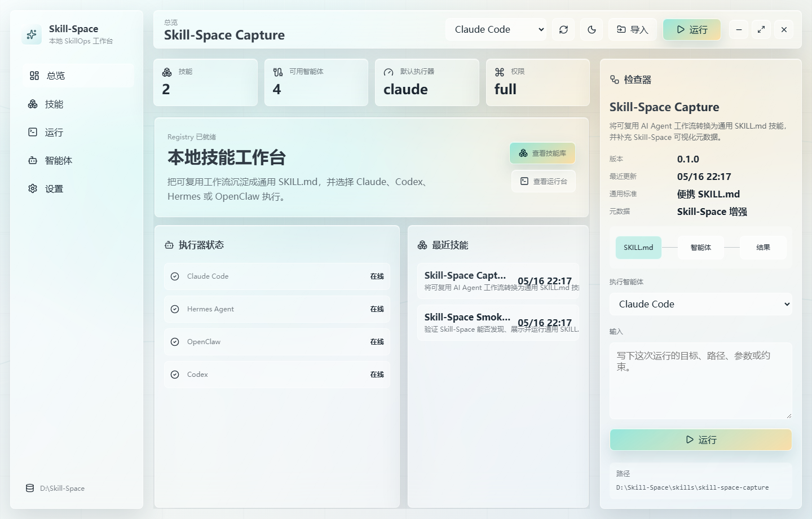Open the top-bar Claude Code dropdown
Viewport: 812px width, 519px height.
point(496,29)
